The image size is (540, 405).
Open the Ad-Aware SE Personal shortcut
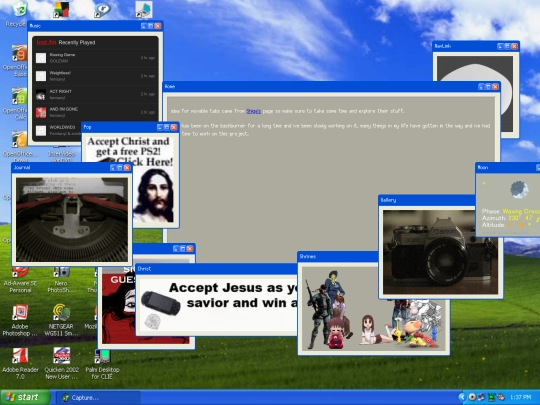pyautogui.click(x=20, y=272)
